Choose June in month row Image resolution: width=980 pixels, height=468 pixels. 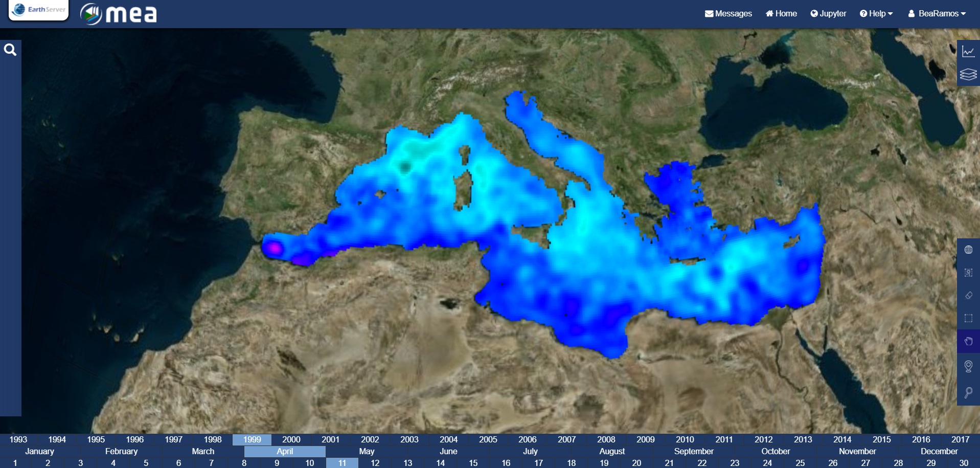(x=449, y=451)
